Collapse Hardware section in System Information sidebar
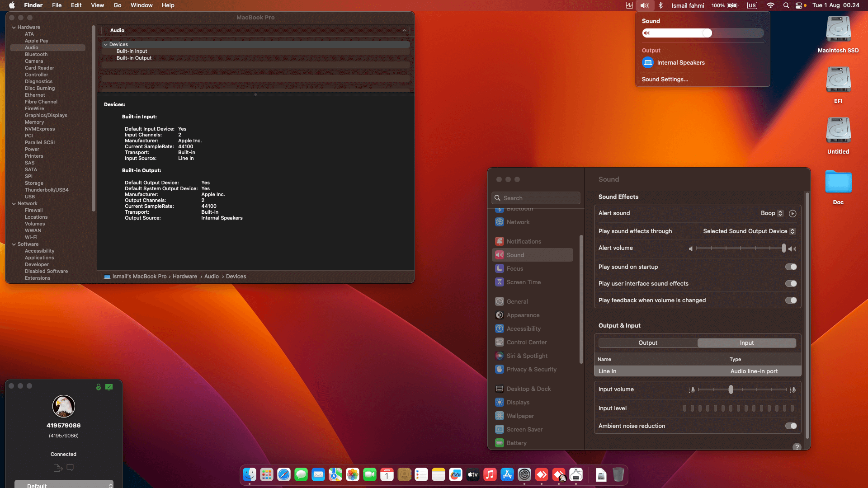The width and height of the screenshot is (868, 488). click(x=14, y=28)
